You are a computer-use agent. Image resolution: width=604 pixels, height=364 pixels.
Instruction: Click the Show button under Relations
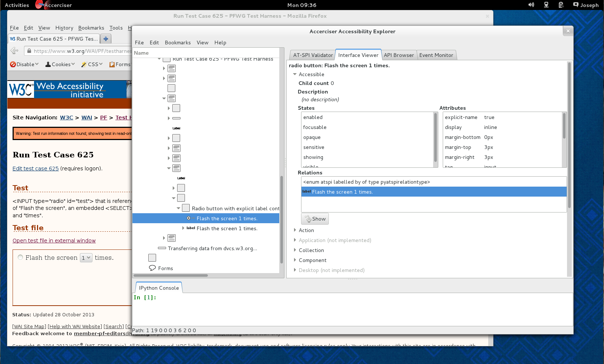pyautogui.click(x=315, y=219)
